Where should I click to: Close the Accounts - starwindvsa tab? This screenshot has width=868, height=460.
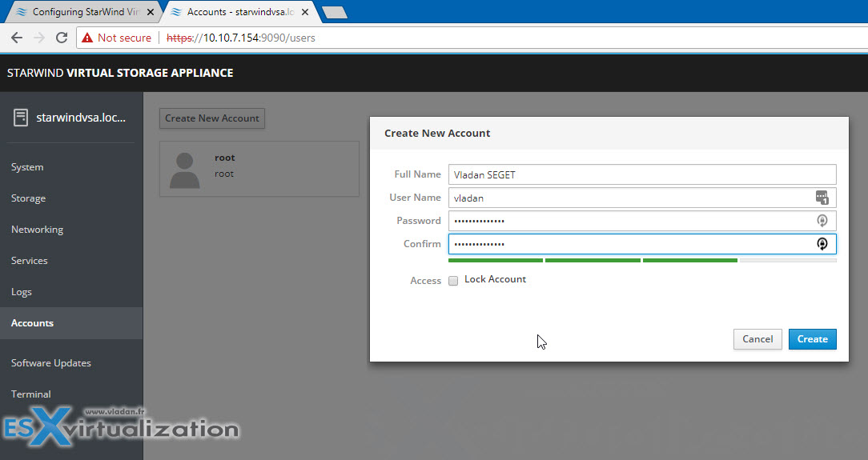304,12
